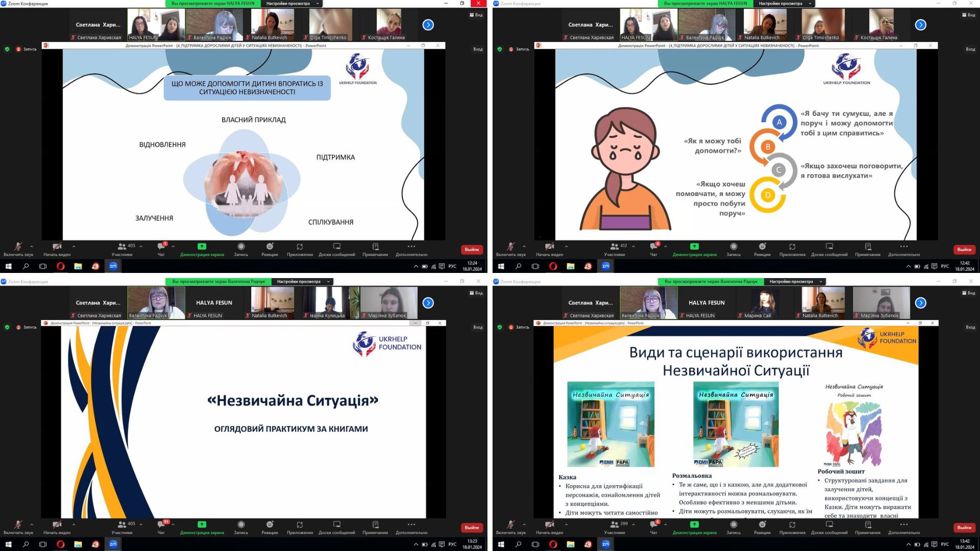Toggle Запись recording button in window with clock 13:23

(x=241, y=527)
